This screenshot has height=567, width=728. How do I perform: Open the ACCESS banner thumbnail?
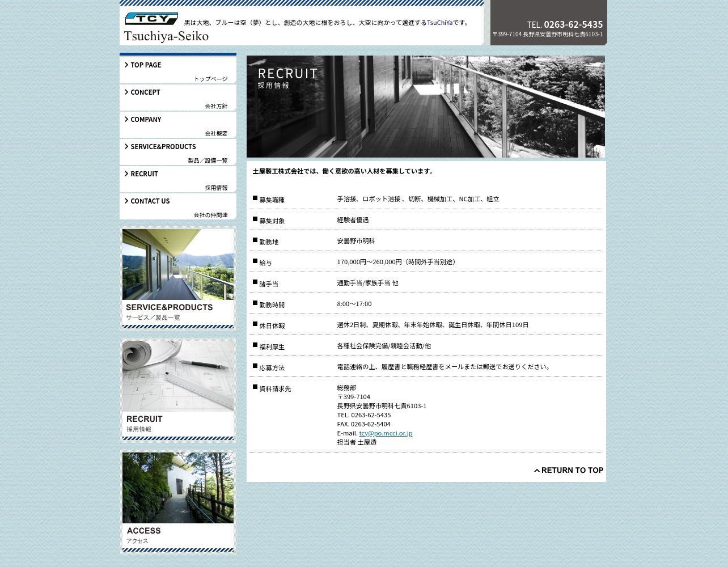coord(178,502)
